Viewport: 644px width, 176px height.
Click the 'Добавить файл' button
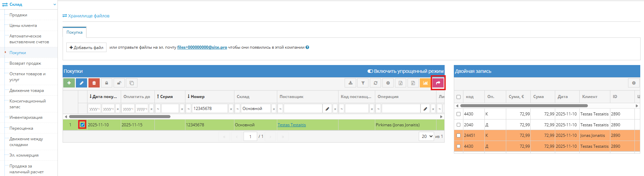click(x=86, y=47)
